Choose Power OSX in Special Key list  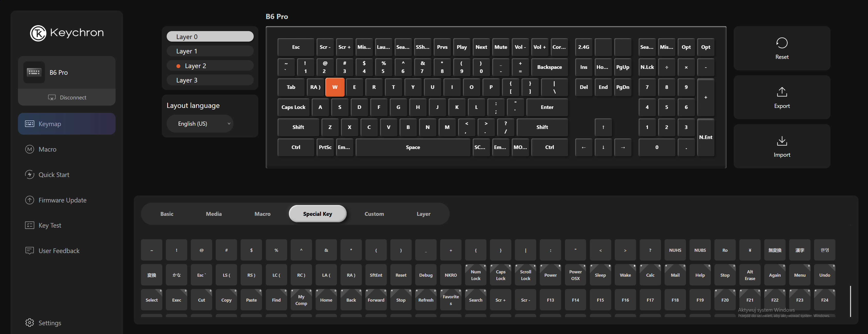point(575,275)
